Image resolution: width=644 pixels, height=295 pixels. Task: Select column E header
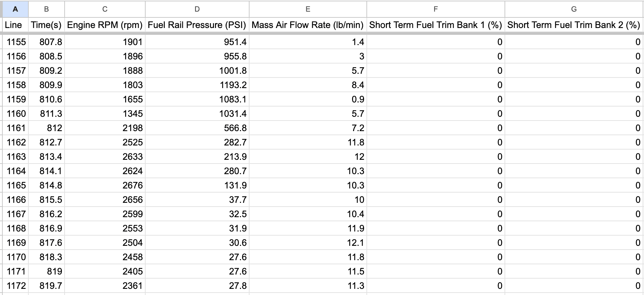point(308,9)
